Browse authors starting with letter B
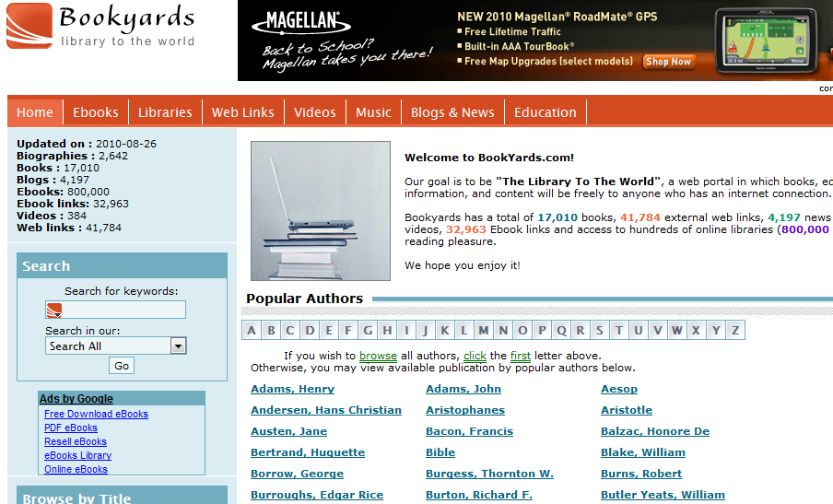Viewport: 833px width, 504px height. pyautogui.click(x=271, y=330)
